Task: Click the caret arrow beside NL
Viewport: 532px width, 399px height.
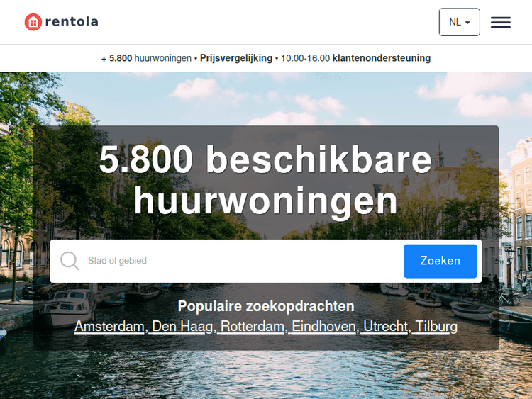Action: coord(468,23)
